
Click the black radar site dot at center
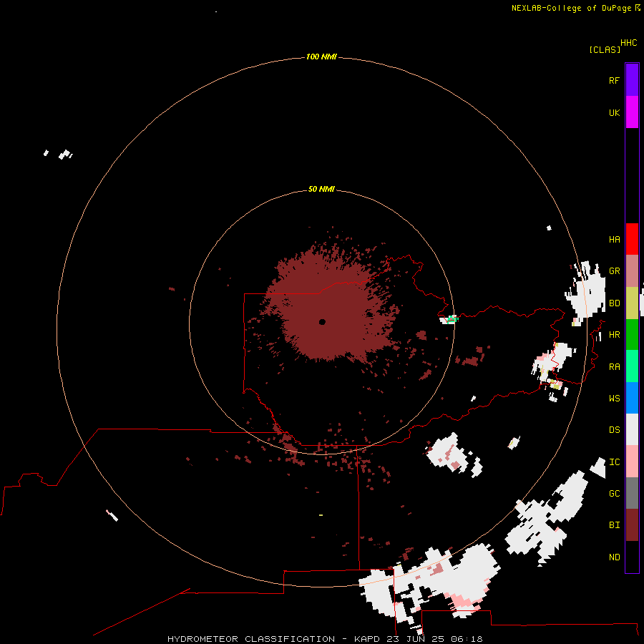[322, 322]
